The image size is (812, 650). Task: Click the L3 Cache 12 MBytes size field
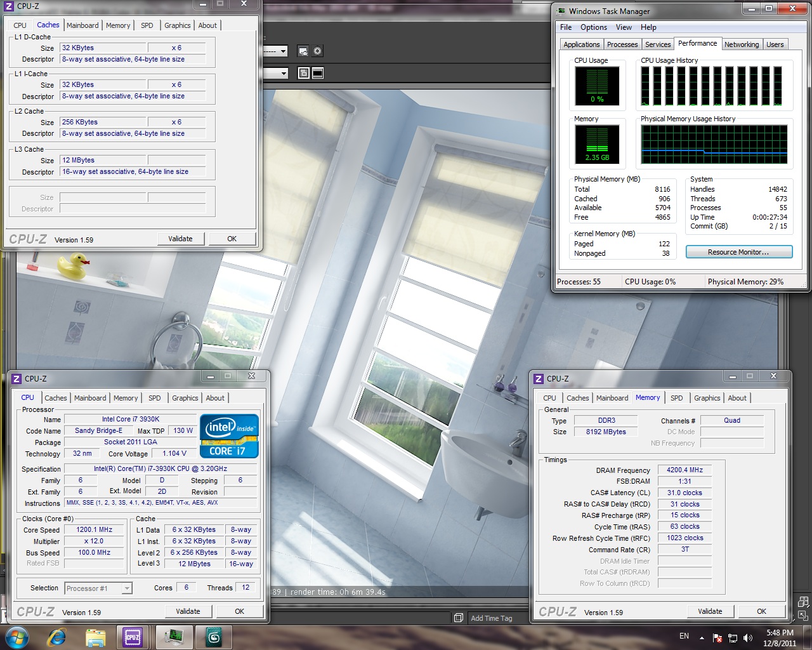103,160
